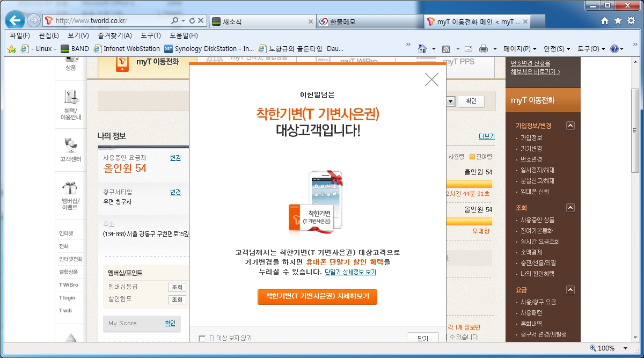Screen dimensions: 644x358
Task: Open the 즐겨찾기(A) menu
Action: click(115, 35)
